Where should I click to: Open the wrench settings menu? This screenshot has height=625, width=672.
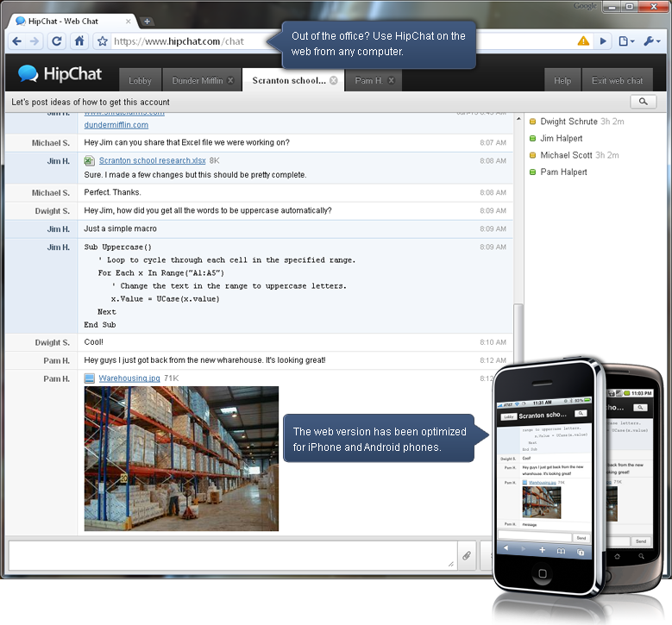(x=652, y=41)
